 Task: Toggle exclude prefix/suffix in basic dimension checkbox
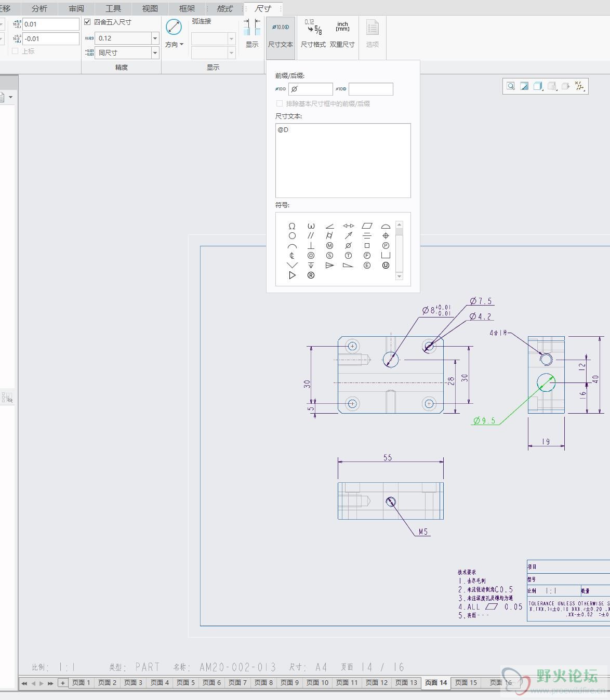coord(280,103)
